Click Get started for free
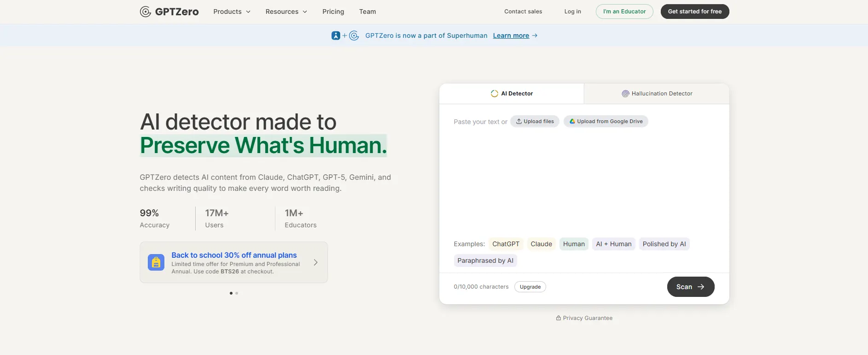The width and height of the screenshot is (868, 355). (695, 12)
